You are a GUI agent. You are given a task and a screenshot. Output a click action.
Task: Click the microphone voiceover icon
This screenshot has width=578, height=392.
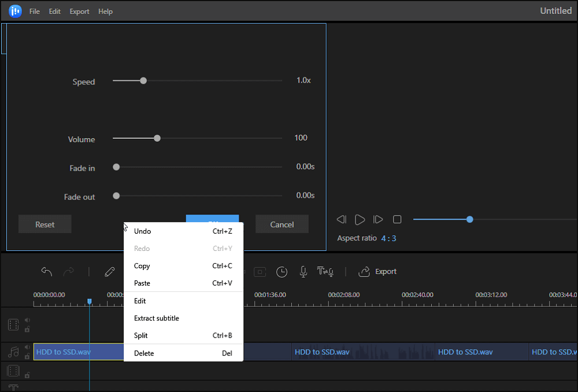pos(303,272)
